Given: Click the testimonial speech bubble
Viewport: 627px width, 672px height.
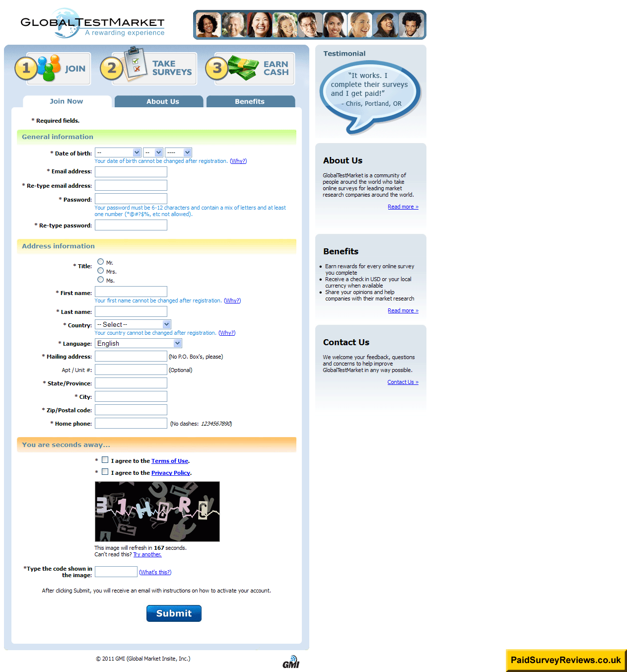Looking at the screenshot, I should click(370, 98).
